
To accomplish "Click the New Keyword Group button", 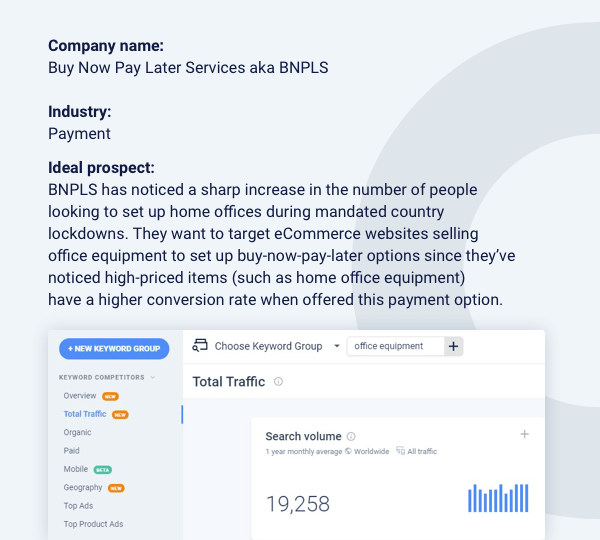I will coord(114,349).
